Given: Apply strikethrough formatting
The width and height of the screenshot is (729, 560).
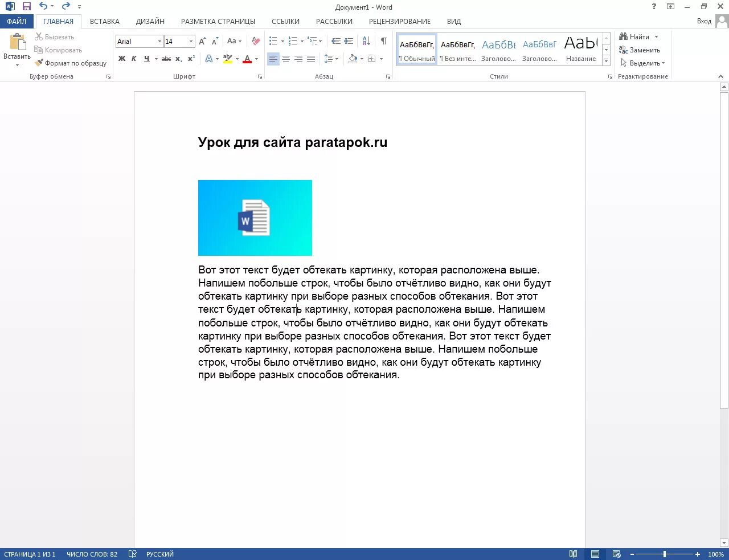Looking at the screenshot, I should (x=166, y=59).
